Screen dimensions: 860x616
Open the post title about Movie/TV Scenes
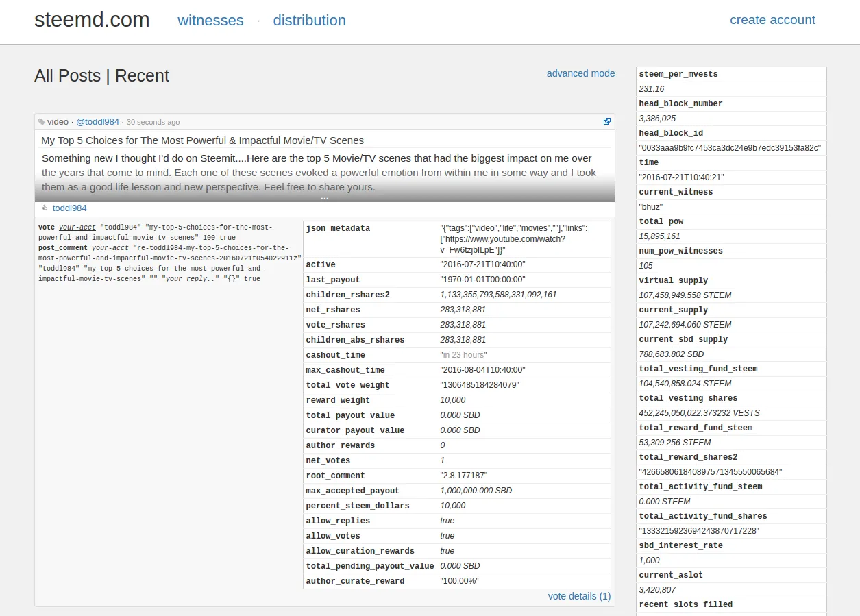(x=202, y=140)
